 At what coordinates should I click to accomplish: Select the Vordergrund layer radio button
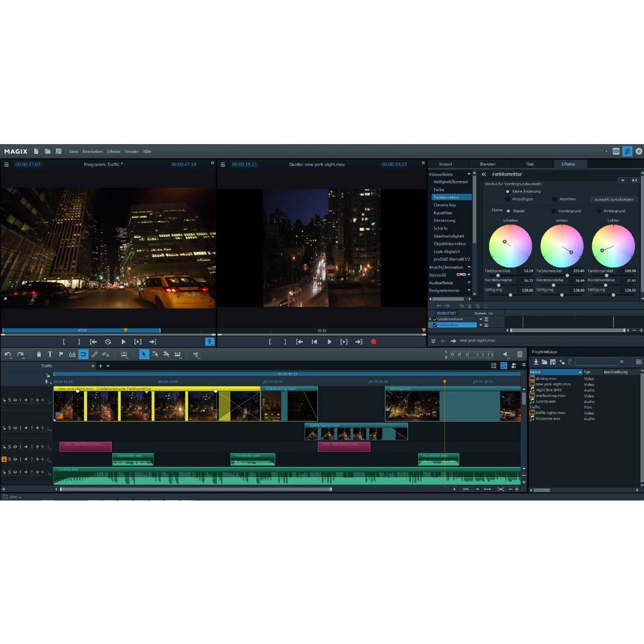(553, 211)
